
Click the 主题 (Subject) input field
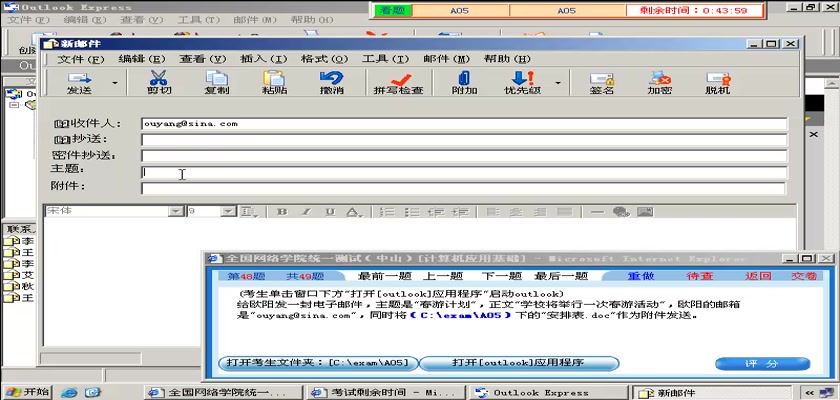tap(464, 172)
